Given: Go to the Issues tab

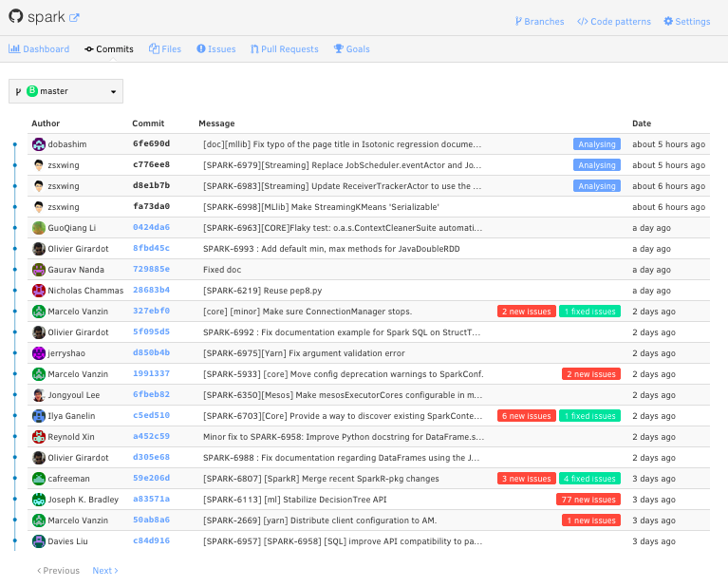Looking at the screenshot, I should pos(215,48).
